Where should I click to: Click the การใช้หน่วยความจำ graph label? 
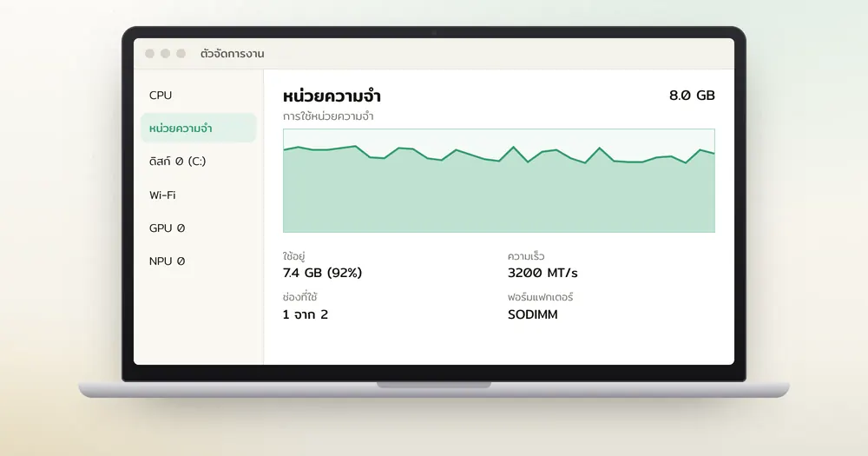pyautogui.click(x=328, y=116)
